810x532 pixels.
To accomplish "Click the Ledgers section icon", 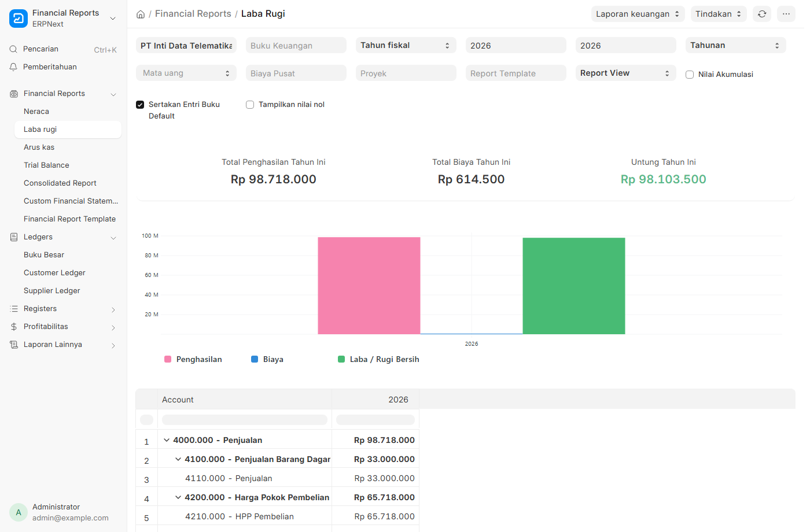I will (14, 237).
